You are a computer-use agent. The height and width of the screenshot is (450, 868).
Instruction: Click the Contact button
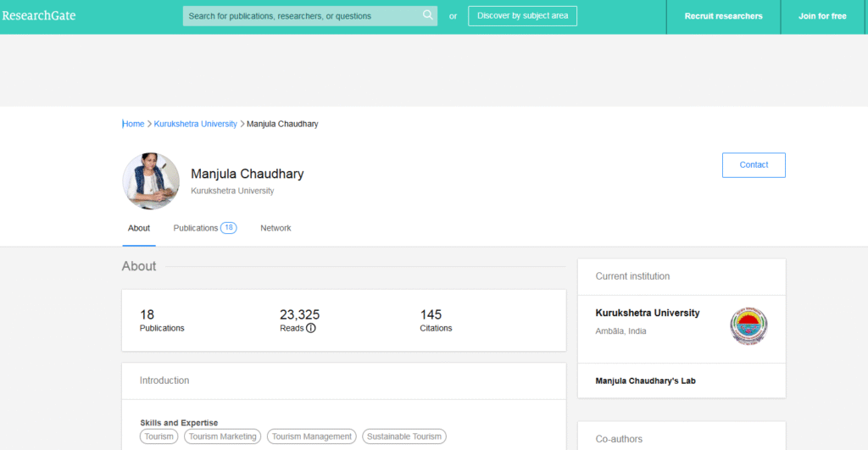(754, 165)
